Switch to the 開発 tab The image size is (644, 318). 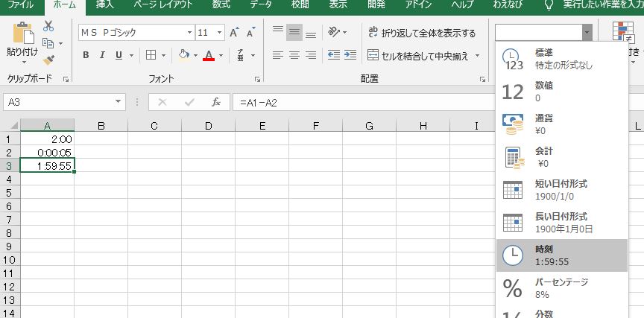(x=376, y=5)
